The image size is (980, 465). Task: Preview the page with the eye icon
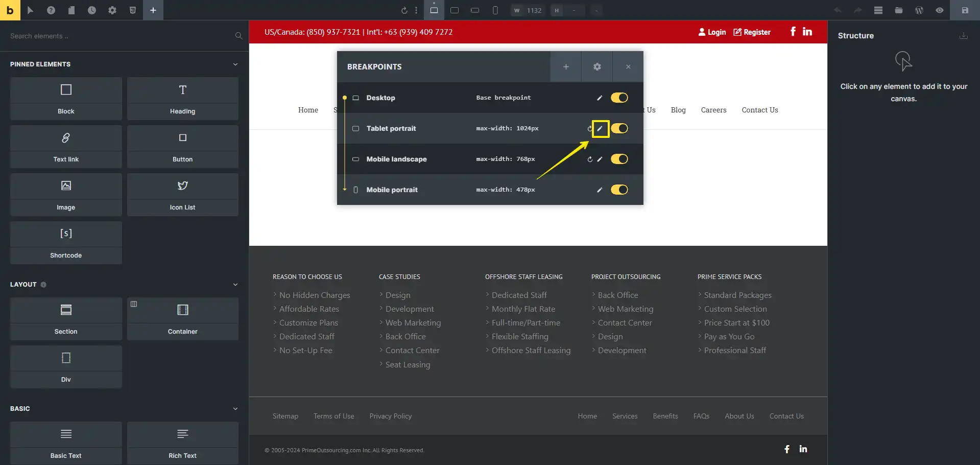[x=940, y=10]
